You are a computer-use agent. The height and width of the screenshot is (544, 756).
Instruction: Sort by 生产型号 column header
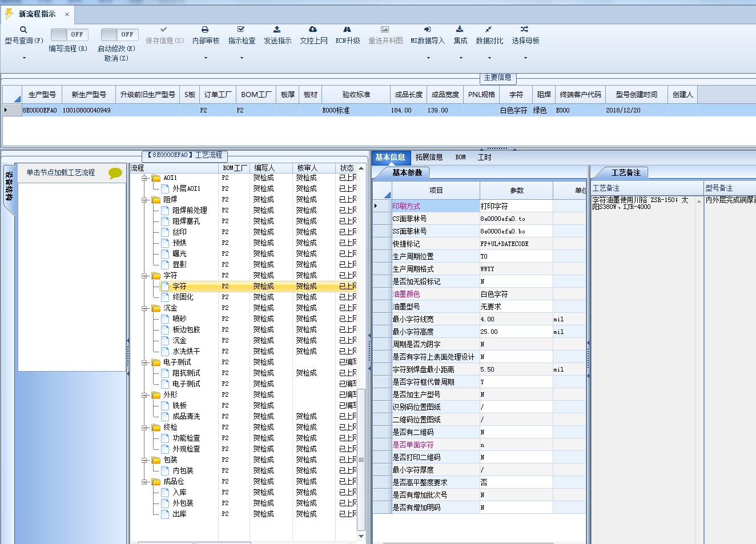pyautogui.click(x=42, y=94)
